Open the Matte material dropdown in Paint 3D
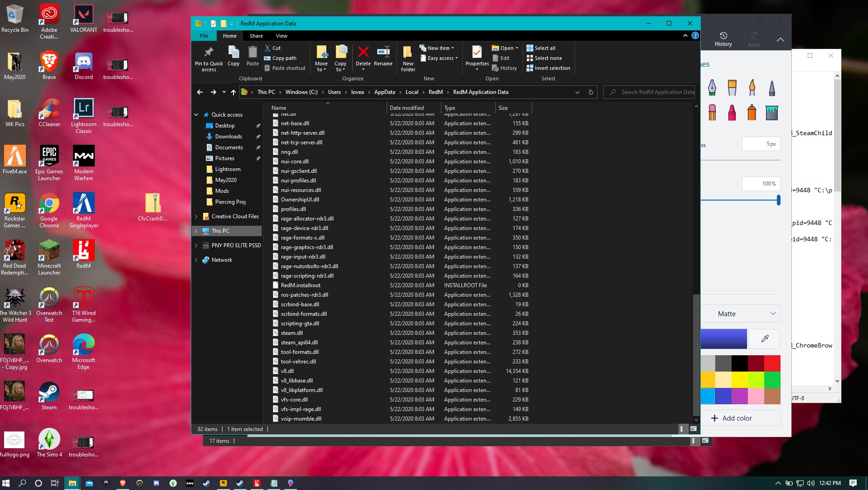Screen dimensions: 868x490 [x=741, y=314]
